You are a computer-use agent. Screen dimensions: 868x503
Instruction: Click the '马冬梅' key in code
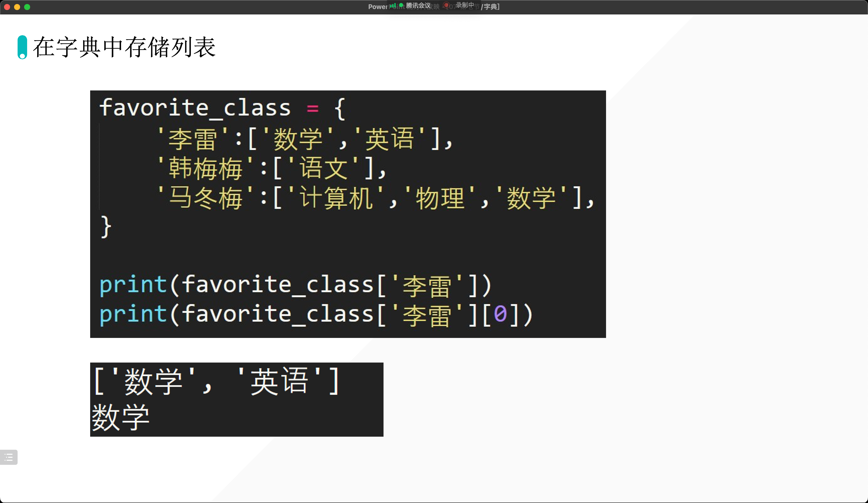point(205,198)
